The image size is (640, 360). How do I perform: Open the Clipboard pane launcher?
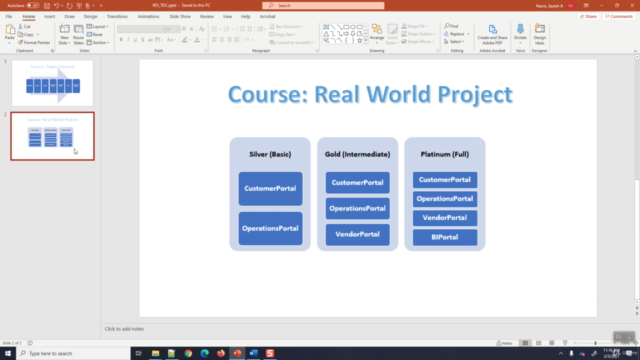52,51
